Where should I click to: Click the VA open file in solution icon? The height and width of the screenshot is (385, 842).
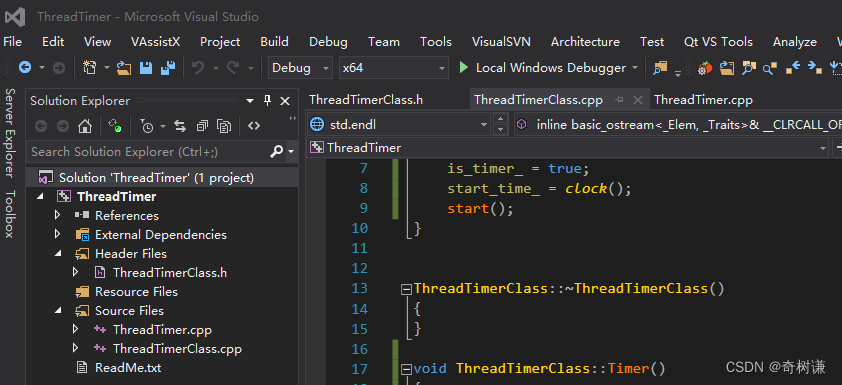click(727, 68)
